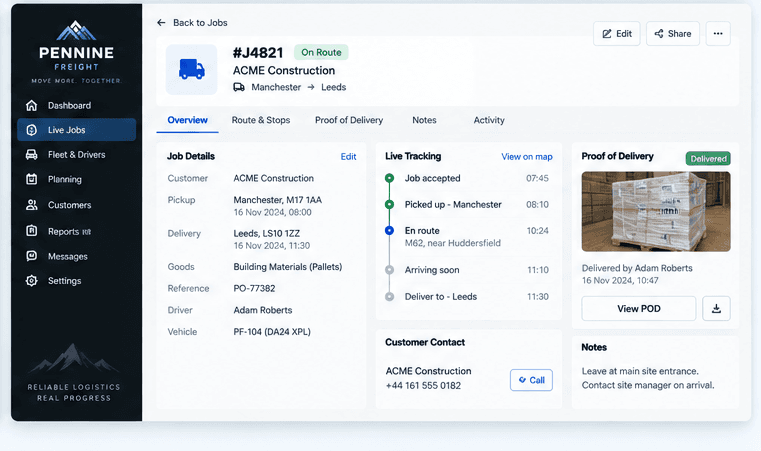Click Delivered by Adam Roberts text
The image size is (761, 451).
click(x=637, y=268)
